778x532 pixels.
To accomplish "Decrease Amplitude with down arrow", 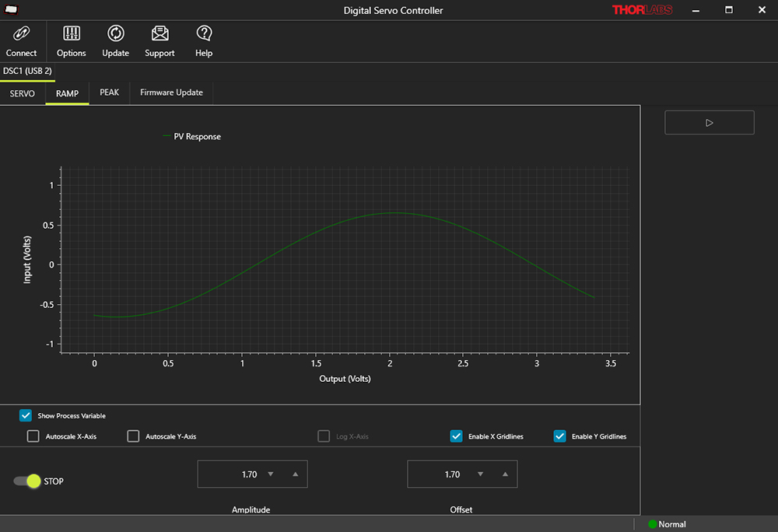I will pyautogui.click(x=271, y=474).
